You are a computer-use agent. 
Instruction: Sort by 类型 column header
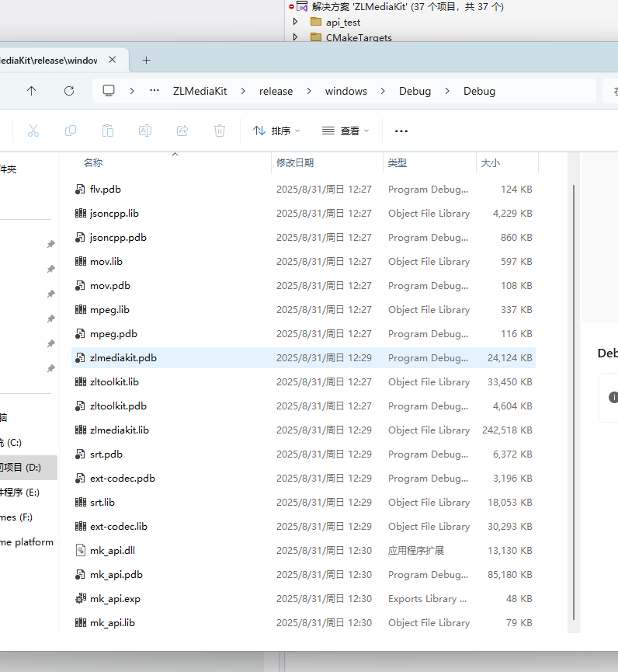coord(398,163)
